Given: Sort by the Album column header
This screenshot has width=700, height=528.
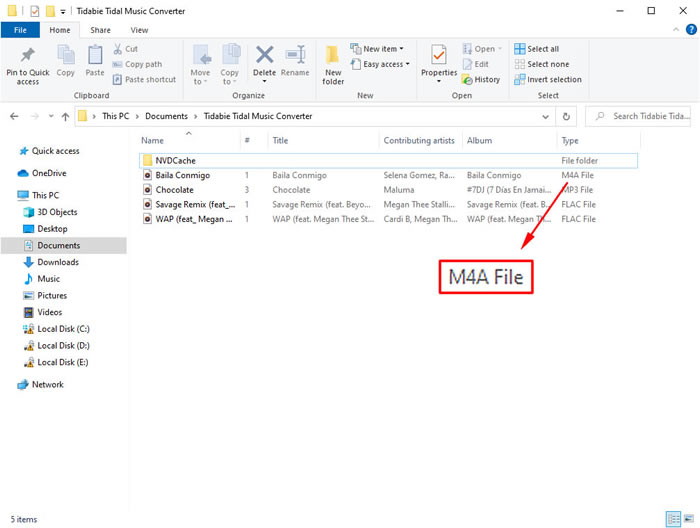Looking at the screenshot, I should pyautogui.click(x=479, y=140).
